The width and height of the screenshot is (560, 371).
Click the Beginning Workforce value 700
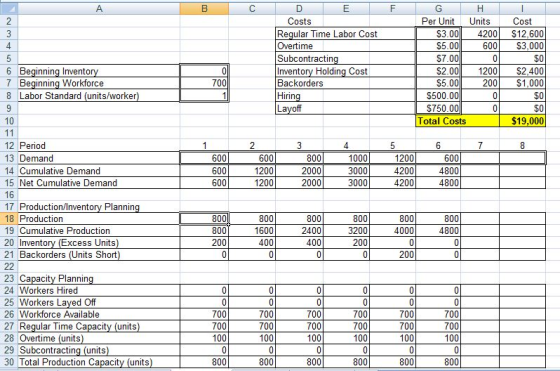pos(204,83)
